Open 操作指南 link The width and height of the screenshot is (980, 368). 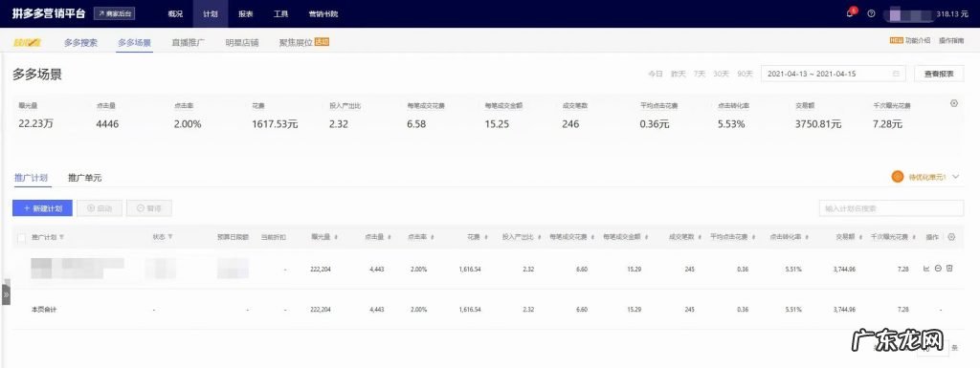pos(951,40)
